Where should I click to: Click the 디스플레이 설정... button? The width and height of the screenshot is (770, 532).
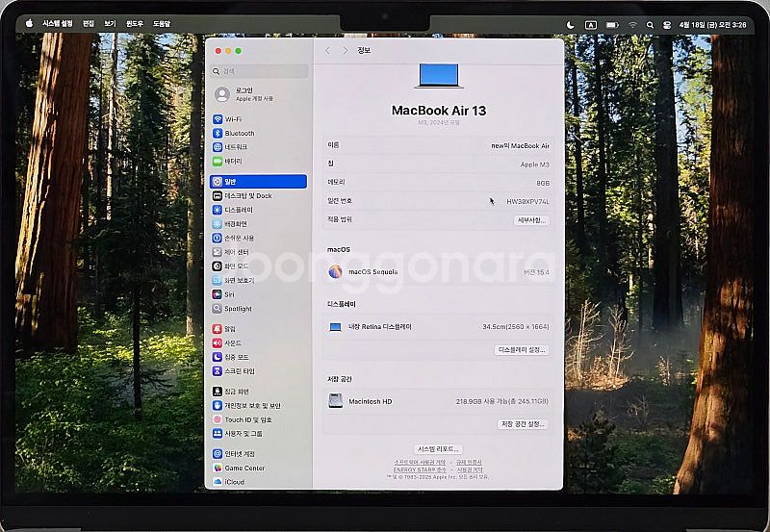pyautogui.click(x=522, y=350)
